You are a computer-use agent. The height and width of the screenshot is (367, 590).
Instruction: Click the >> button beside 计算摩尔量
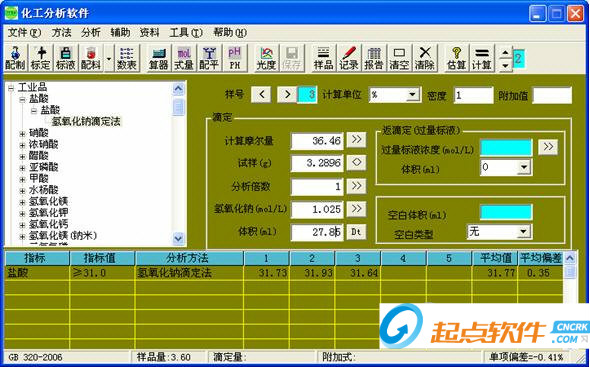pos(356,140)
